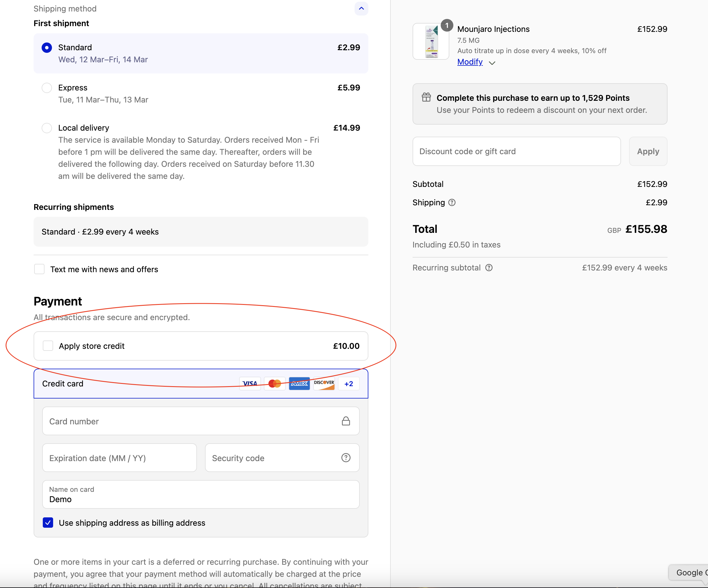This screenshot has width=708, height=588.
Task: Click the gift icon beside Points message
Action: 426,97
